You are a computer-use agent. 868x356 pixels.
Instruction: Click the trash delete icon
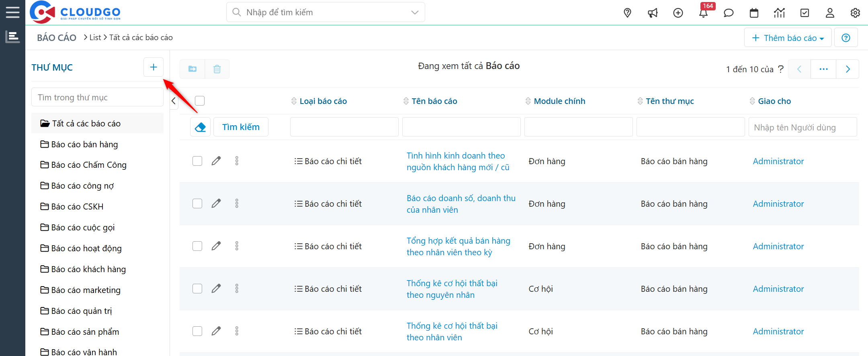pos(217,69)
